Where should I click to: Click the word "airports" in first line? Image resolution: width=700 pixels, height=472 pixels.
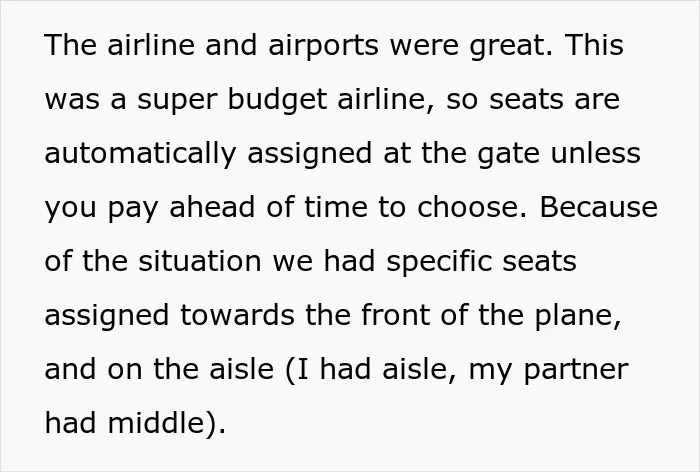click(323, 47)
